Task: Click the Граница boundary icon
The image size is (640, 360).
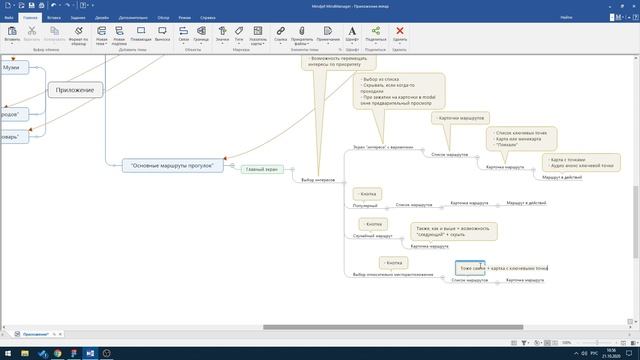Action: click(x=201, y=31)
